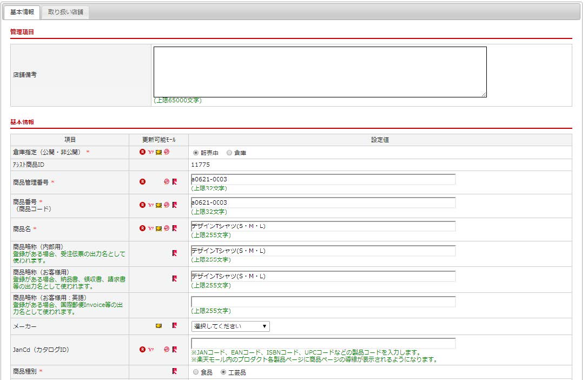Choose 食品 as the product type

[196, 372]
